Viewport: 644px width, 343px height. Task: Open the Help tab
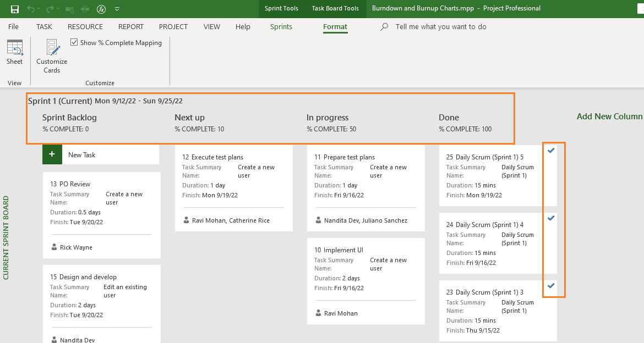[243, 27]
